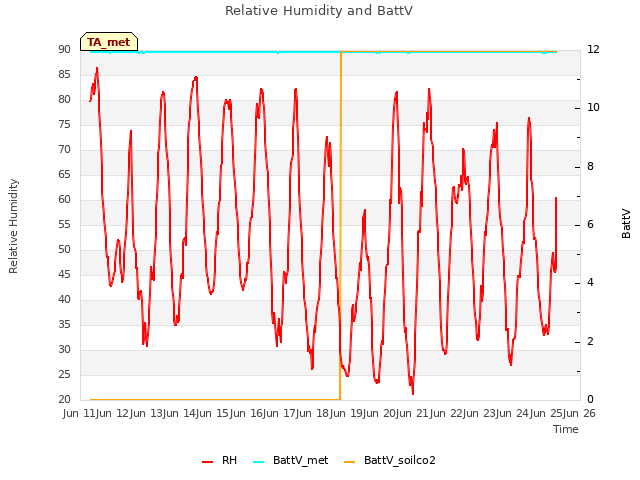Click the 90 humidity tick label
Viewport: 640px width, 480px height.
[64, 49]
